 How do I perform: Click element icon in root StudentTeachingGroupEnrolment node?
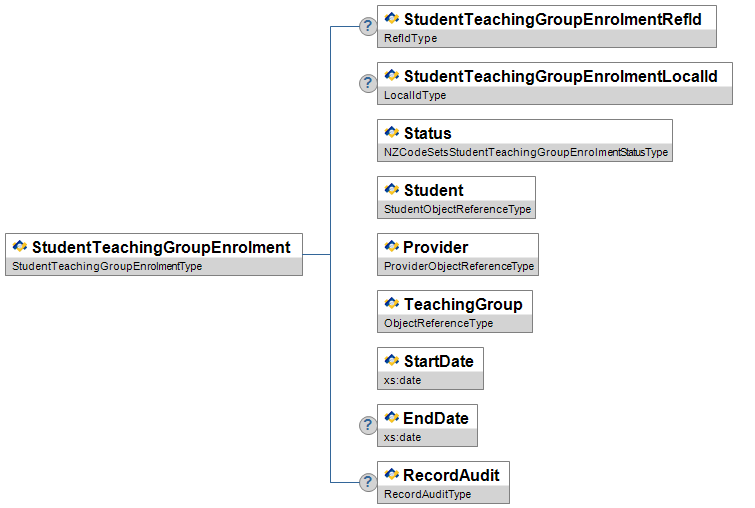[20, 247]
